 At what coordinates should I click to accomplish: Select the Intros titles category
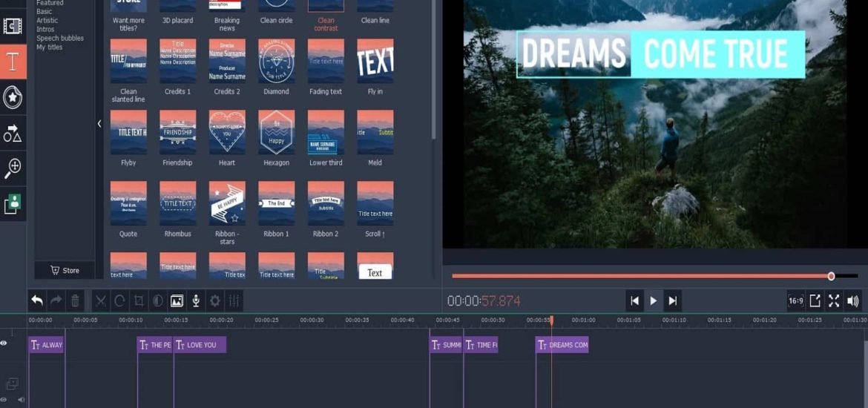point(45,30)
